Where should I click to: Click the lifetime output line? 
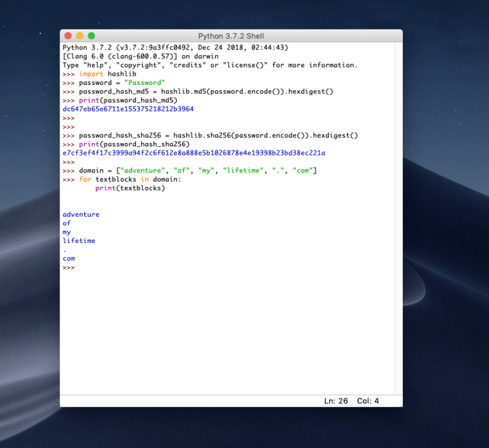tap(79, 241)
